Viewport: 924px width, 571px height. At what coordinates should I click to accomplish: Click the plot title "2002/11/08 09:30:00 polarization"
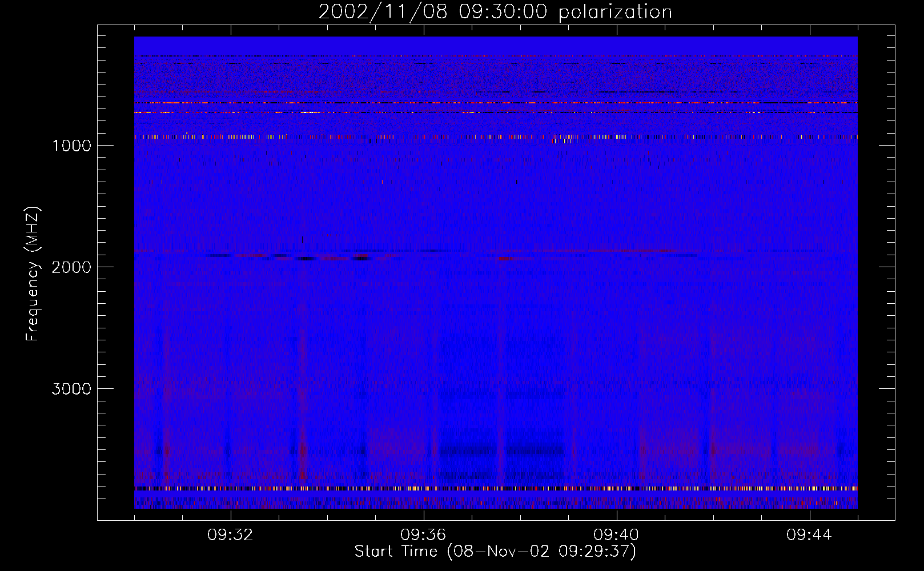click(495, 12)
